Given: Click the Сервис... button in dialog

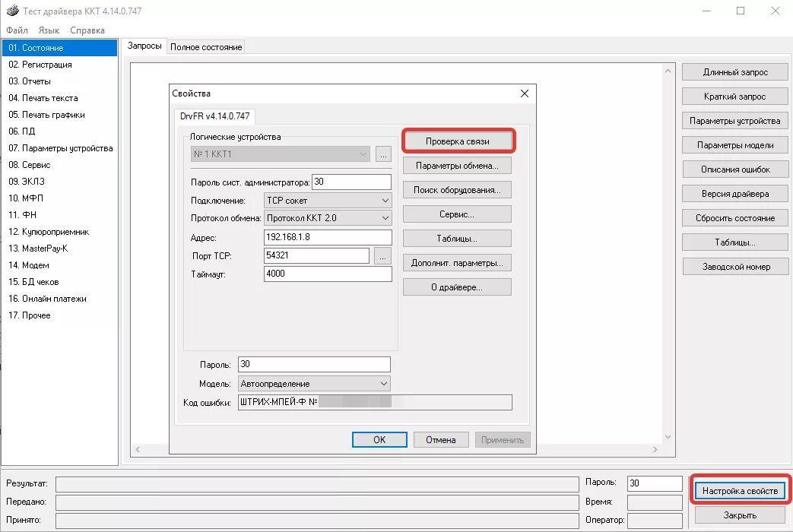Looking at the screenshot, I should click(457, 214).
